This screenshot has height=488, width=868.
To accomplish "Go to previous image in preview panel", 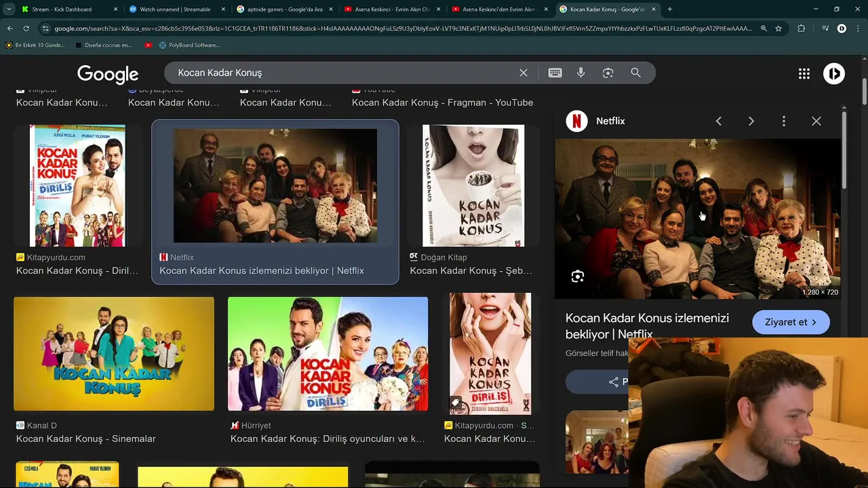I will [x=719, y=121].
